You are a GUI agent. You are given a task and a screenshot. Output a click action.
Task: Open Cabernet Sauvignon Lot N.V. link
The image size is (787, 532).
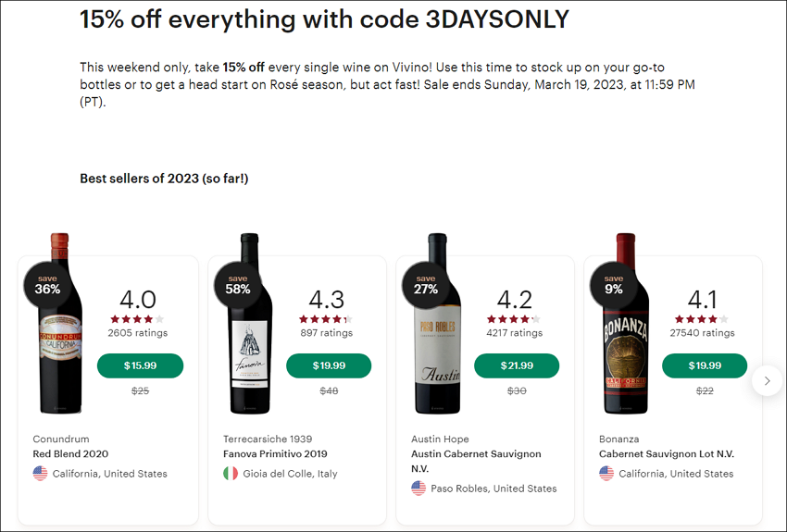[x=666, y=453]
